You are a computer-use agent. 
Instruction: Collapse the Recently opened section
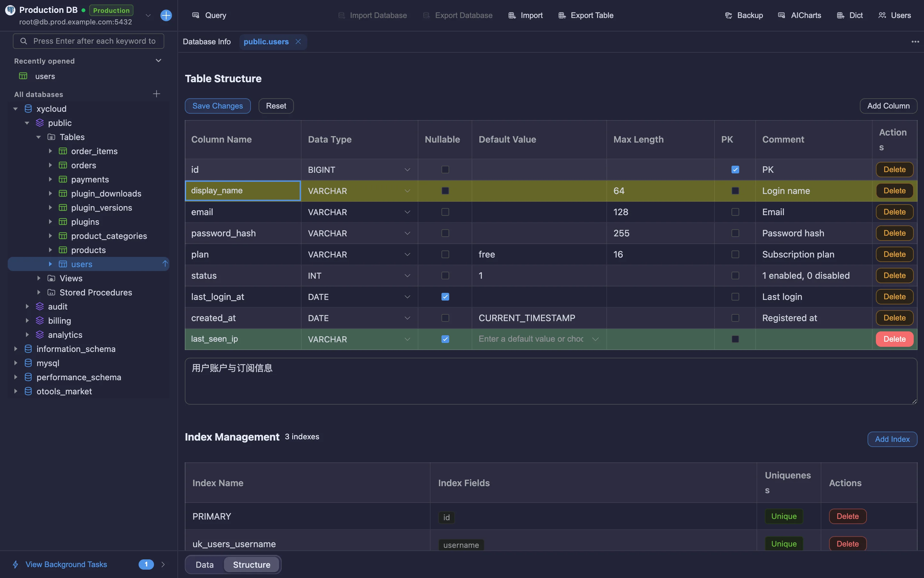point(158,61)
